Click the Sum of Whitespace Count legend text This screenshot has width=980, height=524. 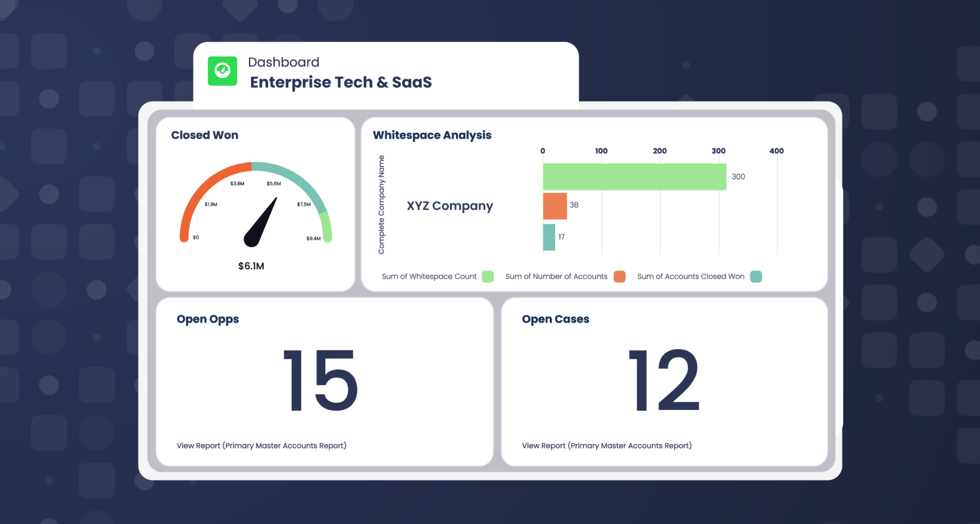pos(429,276)
